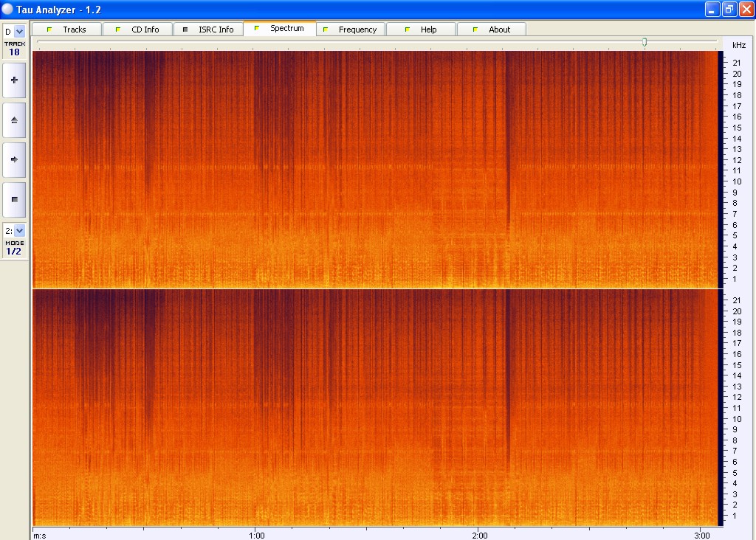Open the CD Info tab

137,30
